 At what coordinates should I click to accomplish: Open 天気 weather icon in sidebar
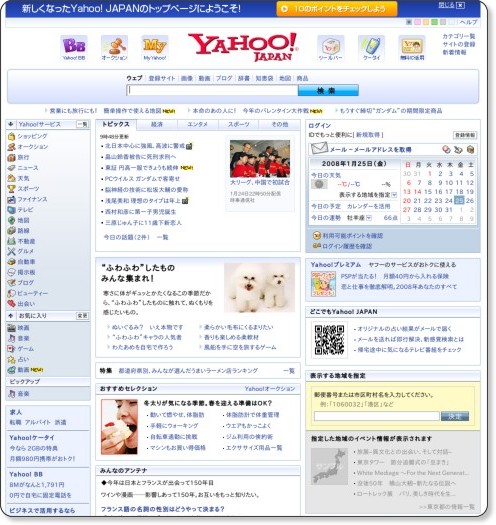click(11, 178)
